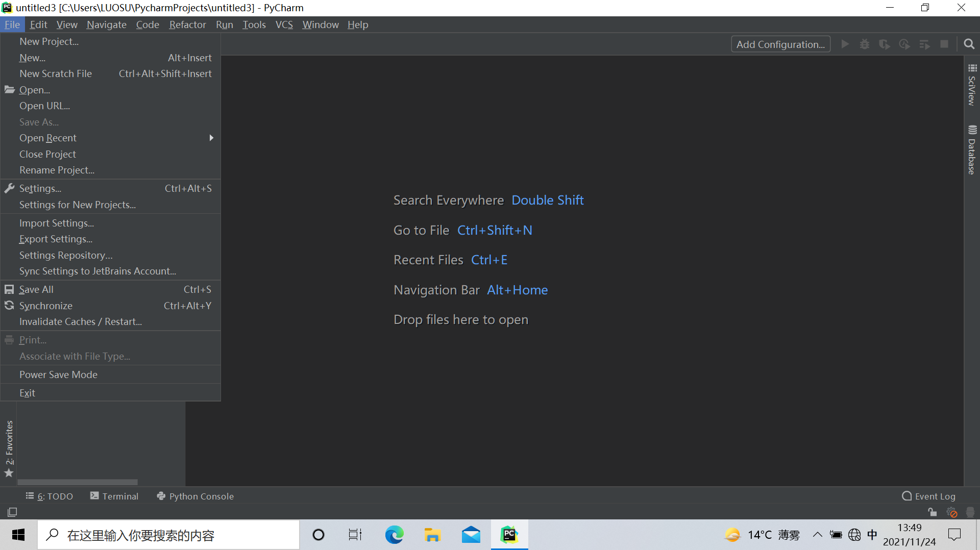Click the taskbar search box
980x550 pixels.
point(168,535)
